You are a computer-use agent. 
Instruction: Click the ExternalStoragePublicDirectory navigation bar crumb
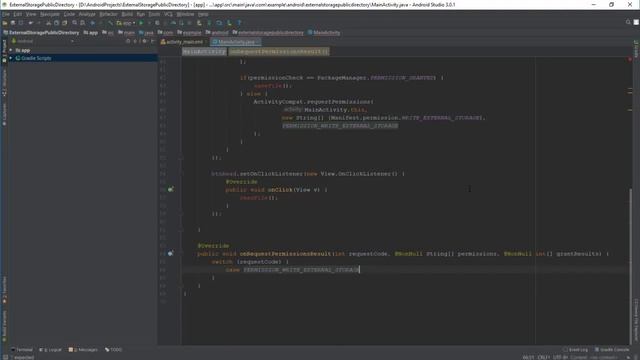coord(41,33)
